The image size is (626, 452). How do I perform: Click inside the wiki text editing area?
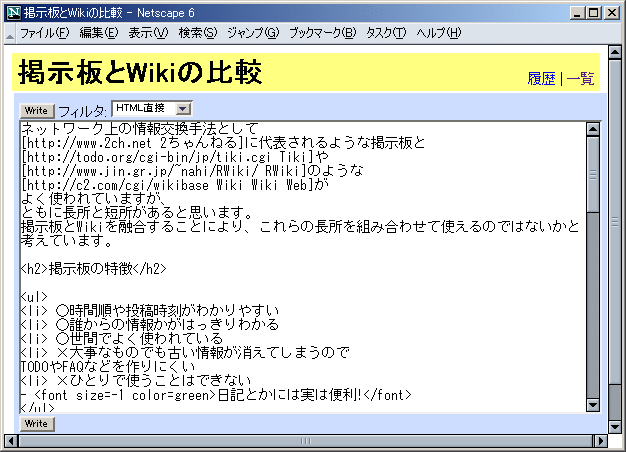click(303, 267)
